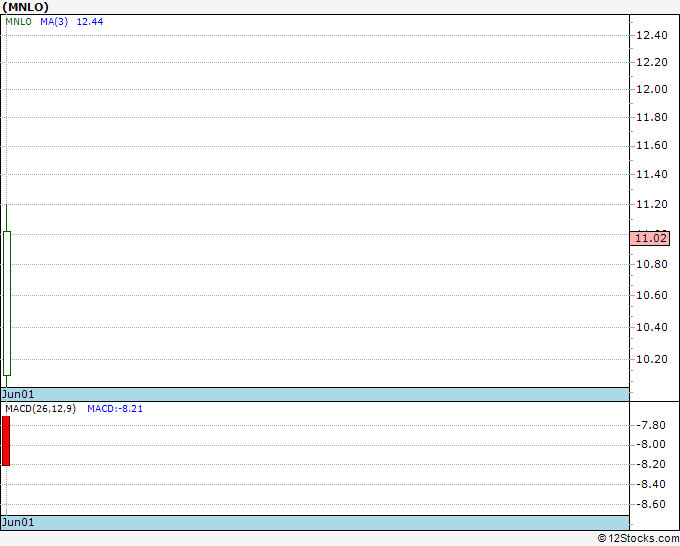The height and width of the screenshot is (546, 680).
Task: Click the 12.44 moving average value
Action: pyautogui.click(x=90, y=22)
